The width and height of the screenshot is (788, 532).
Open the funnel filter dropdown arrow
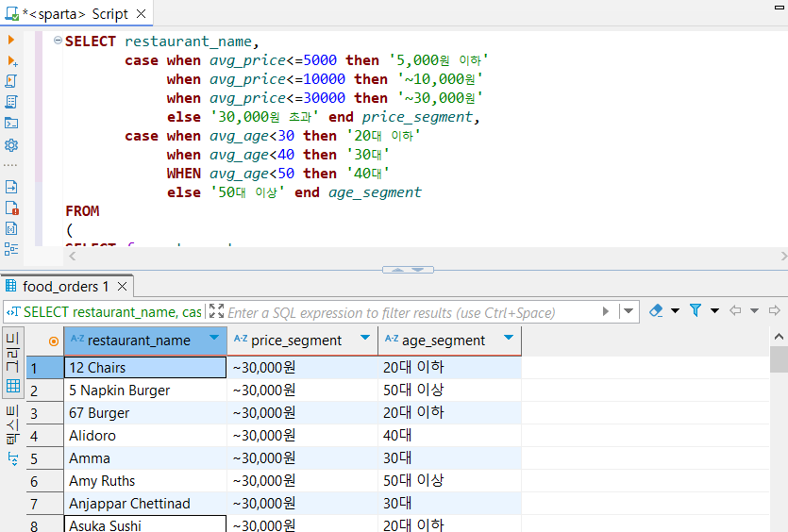[714, 311]
